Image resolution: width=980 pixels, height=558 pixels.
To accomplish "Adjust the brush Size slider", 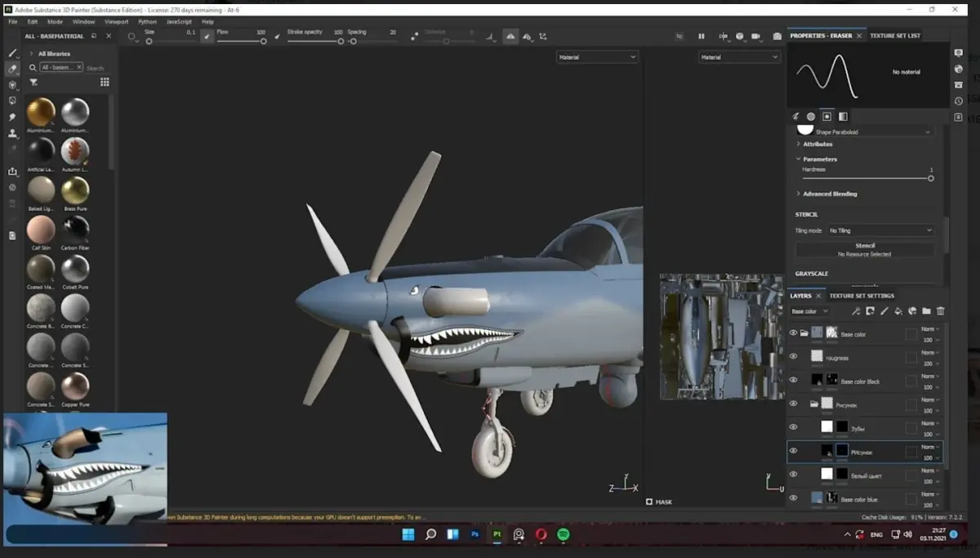I will tap(170, 41).
